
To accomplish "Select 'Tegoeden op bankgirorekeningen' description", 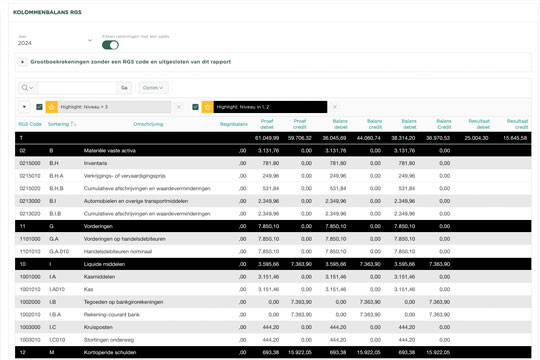I will [x=123, y=302].
